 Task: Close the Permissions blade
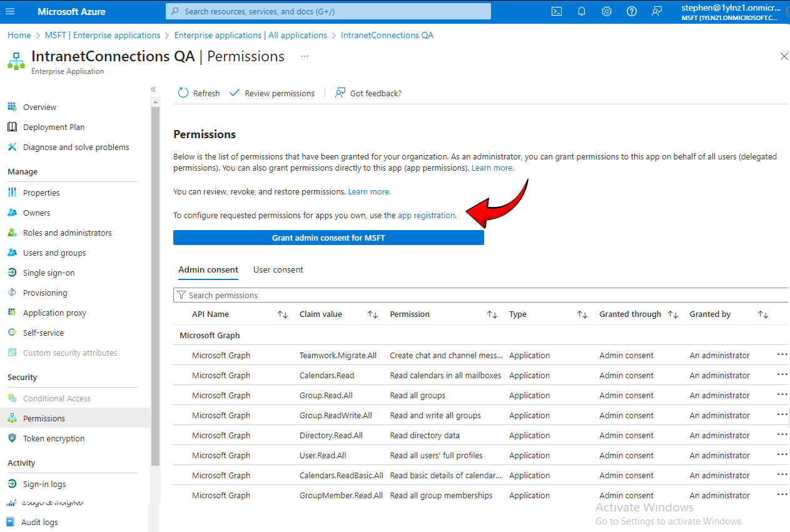pos(784,56)
